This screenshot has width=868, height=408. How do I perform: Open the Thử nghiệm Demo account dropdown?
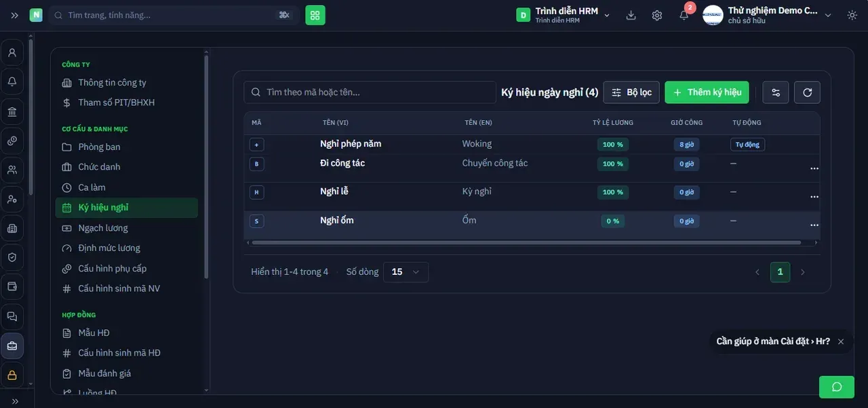[x=768, y=15]
